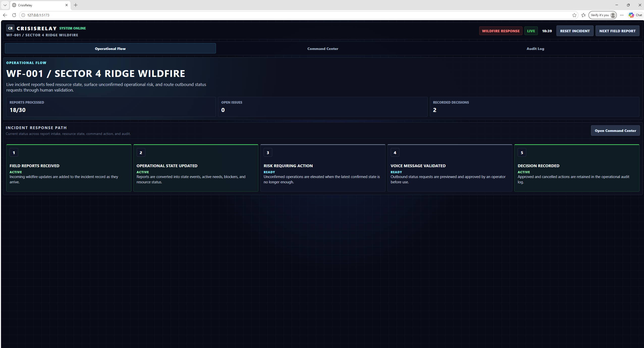
Task: Click the 10:39 clock readout
Action: [x=547, y=31]
